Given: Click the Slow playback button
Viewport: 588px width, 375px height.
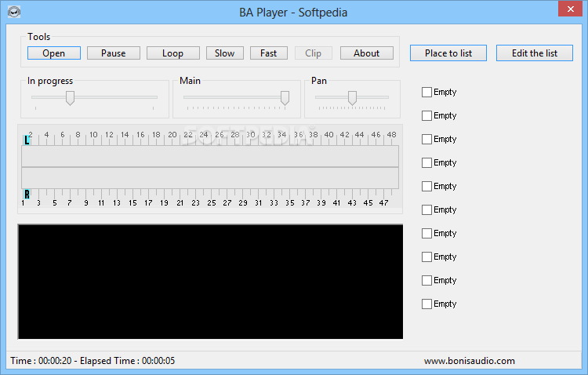Looking at the screenshot, I should pos(225,53).
